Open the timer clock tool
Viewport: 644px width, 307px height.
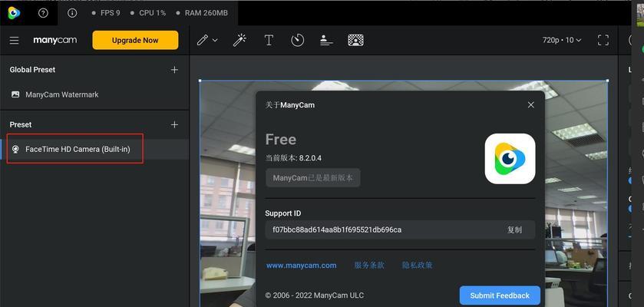[297, 40]
